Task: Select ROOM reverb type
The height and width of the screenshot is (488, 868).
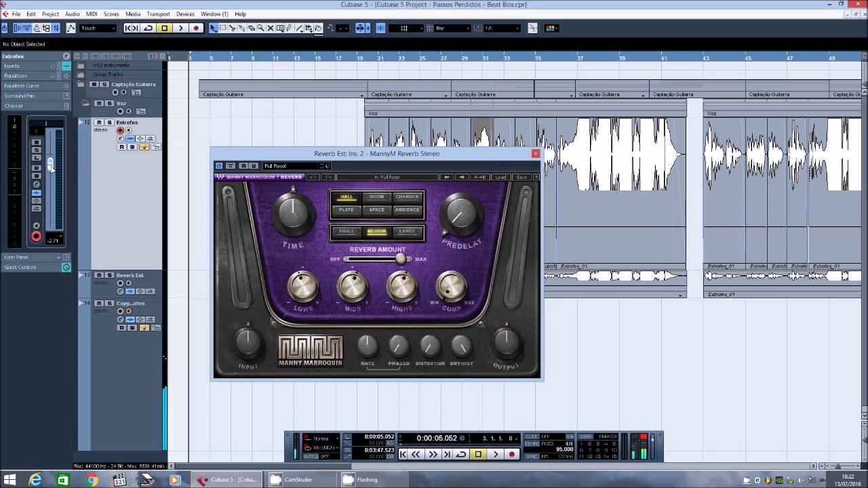Action: click(x=377, y=197)
